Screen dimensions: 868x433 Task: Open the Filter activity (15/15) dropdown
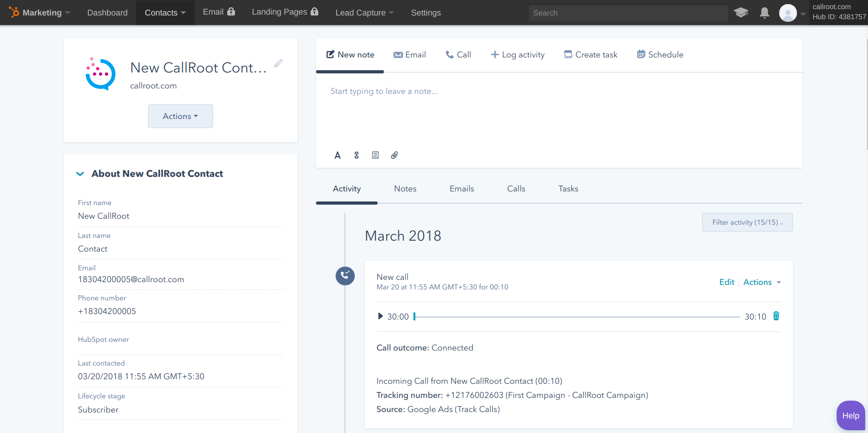(747, 222)
